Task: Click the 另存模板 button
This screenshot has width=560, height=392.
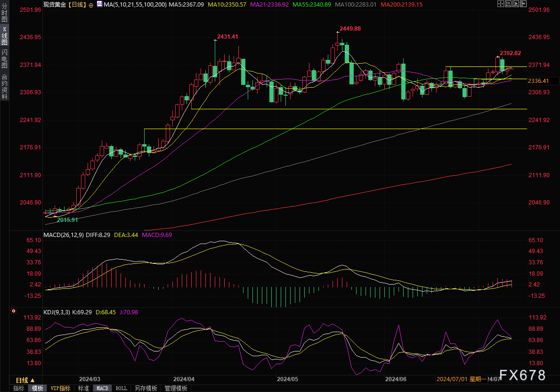Action: (x=146, y=388)
